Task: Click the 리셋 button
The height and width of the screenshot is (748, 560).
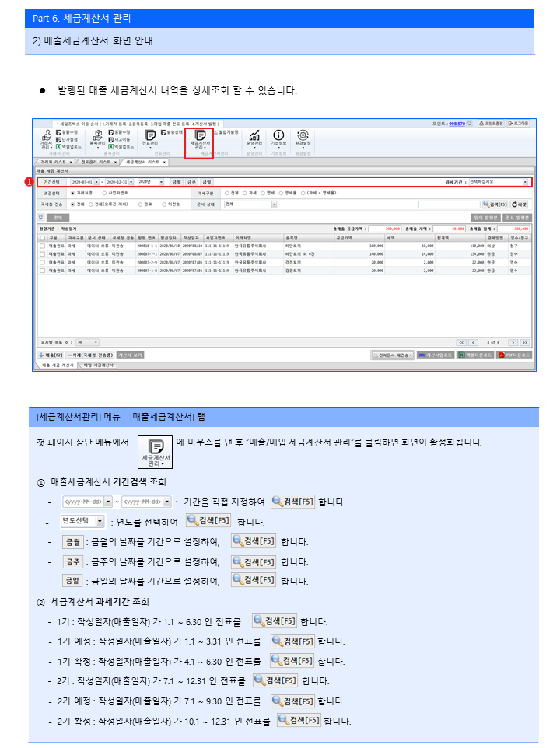Action: (x=520, y=204)
